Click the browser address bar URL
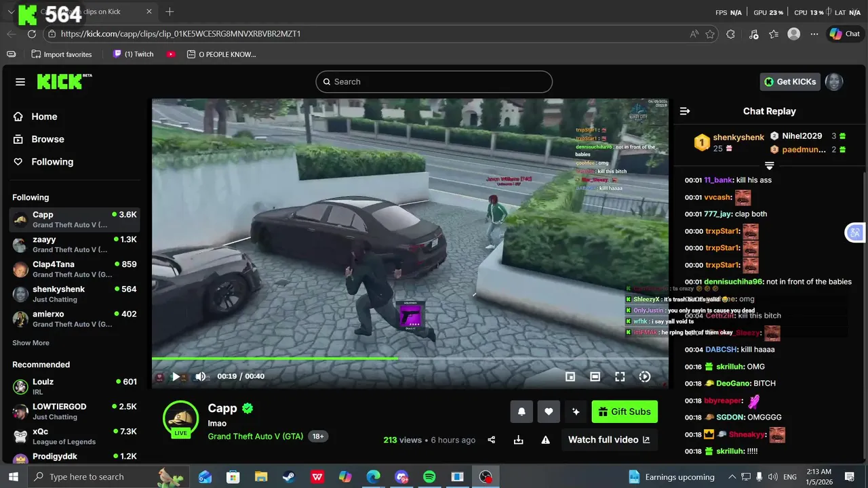 180,34
